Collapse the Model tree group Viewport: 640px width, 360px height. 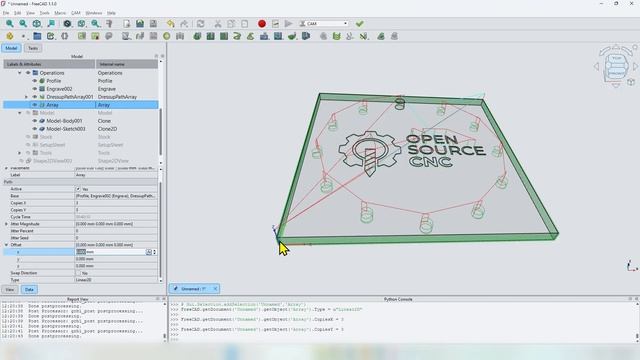[x=20, y=113]
